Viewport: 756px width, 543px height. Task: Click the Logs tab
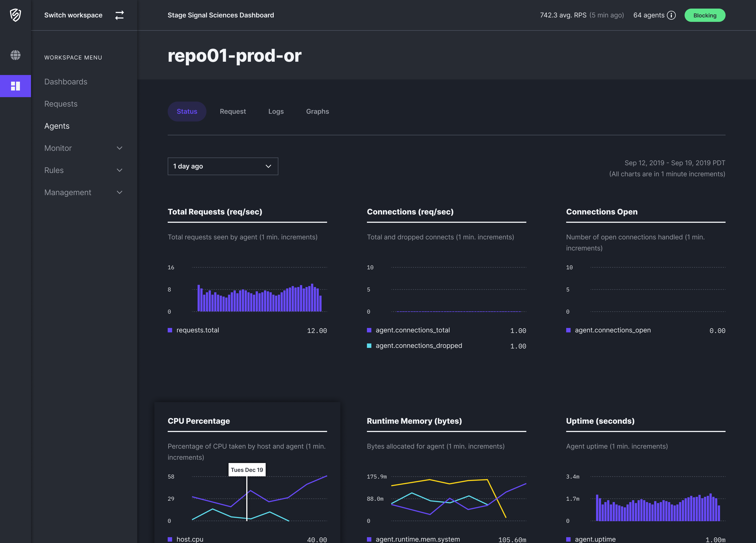[x=276, y=111]
